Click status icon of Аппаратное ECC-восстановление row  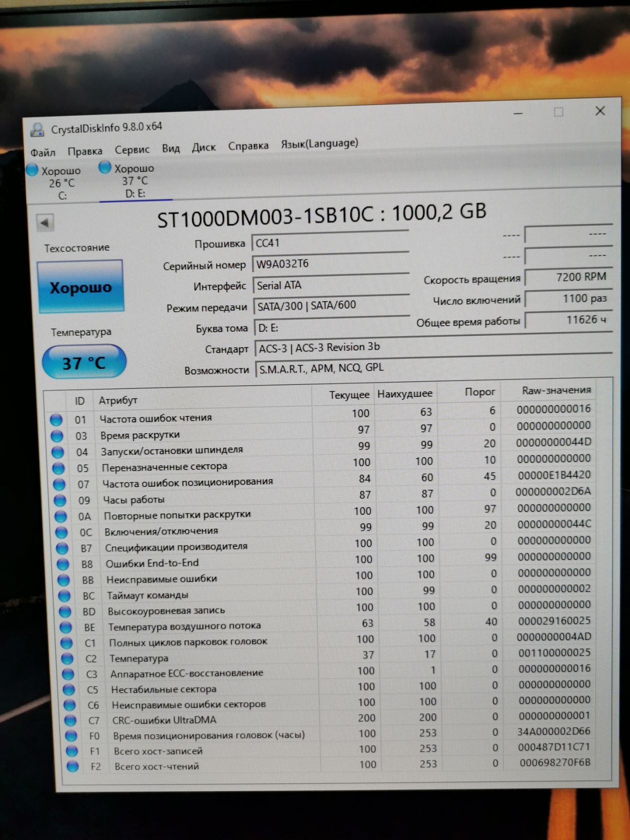pos(68,674)
